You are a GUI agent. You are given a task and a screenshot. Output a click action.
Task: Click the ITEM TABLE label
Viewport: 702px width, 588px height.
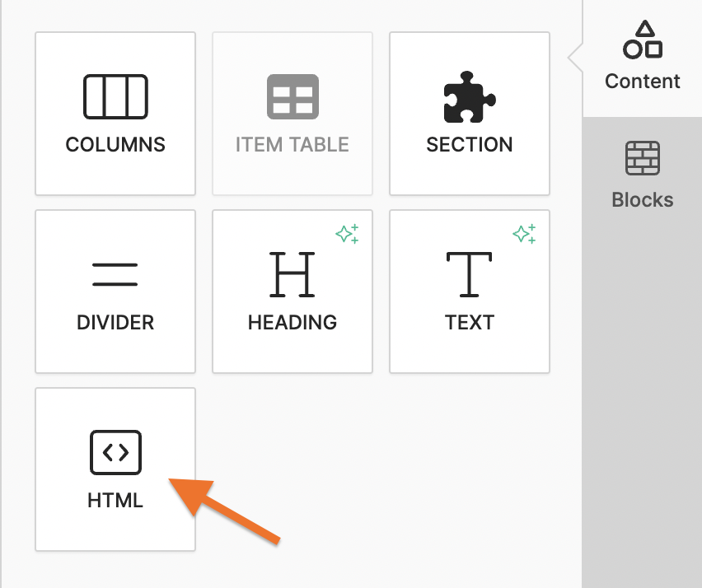pyautogui.click(x=292, y=145)
